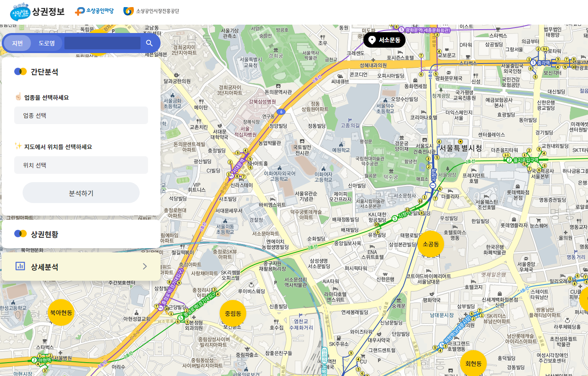The height and width of the screenshot is (376, 588).
Task: Click the address search input field
Action: click(x=102, y=43)
